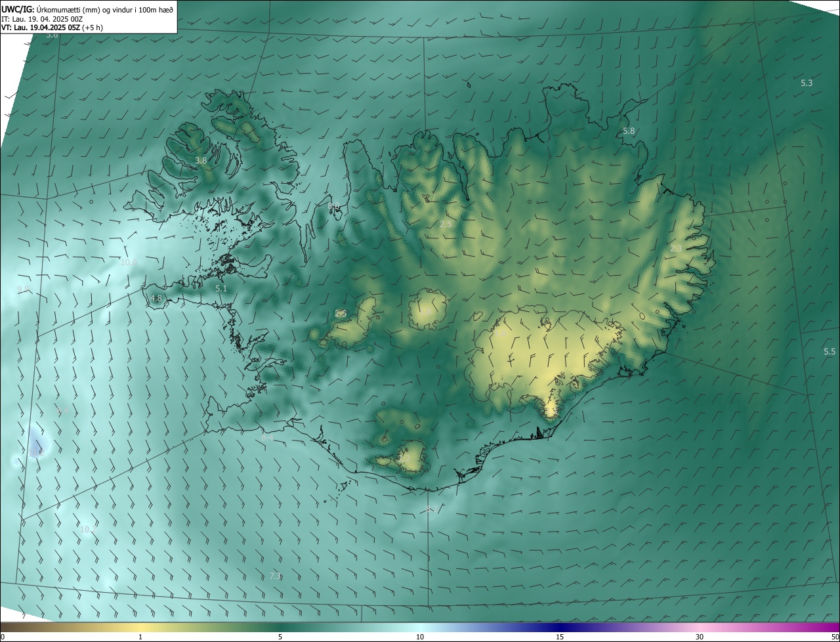Click the colorbar tick label 30

(x=700, y=637)
